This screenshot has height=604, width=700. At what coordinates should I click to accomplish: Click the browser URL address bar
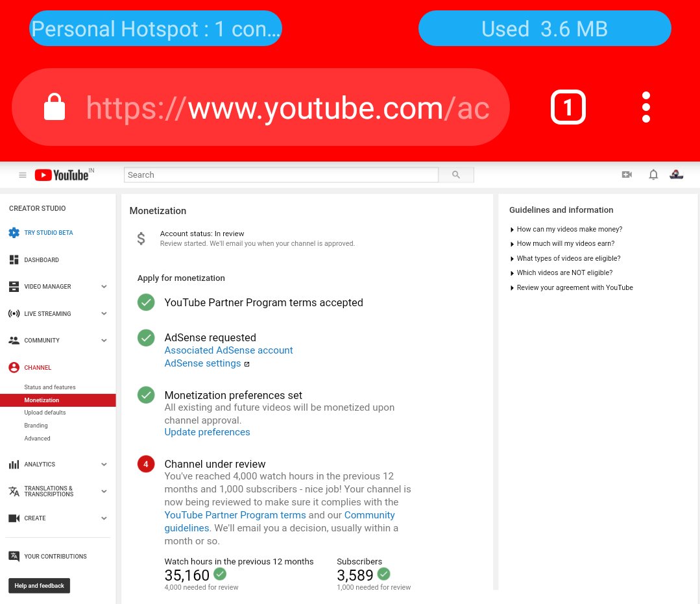click(261, 107)
